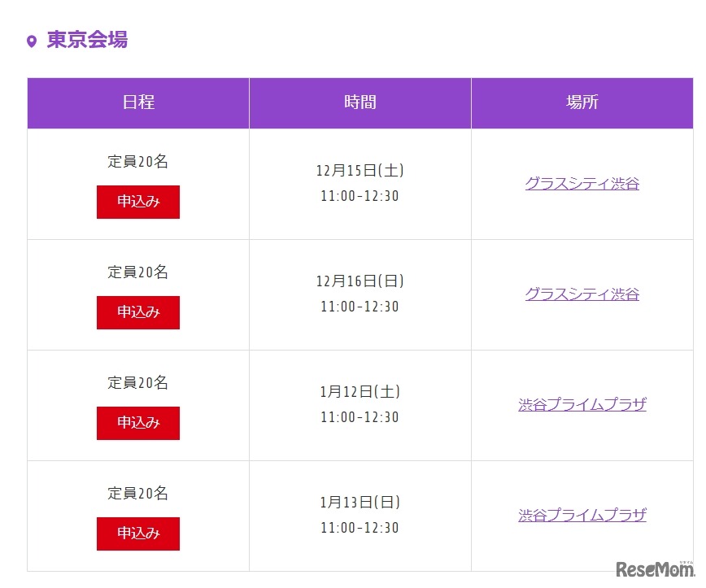Follow 渋谷プライムプラザ link in the 1月12日 row

point(582,405)
